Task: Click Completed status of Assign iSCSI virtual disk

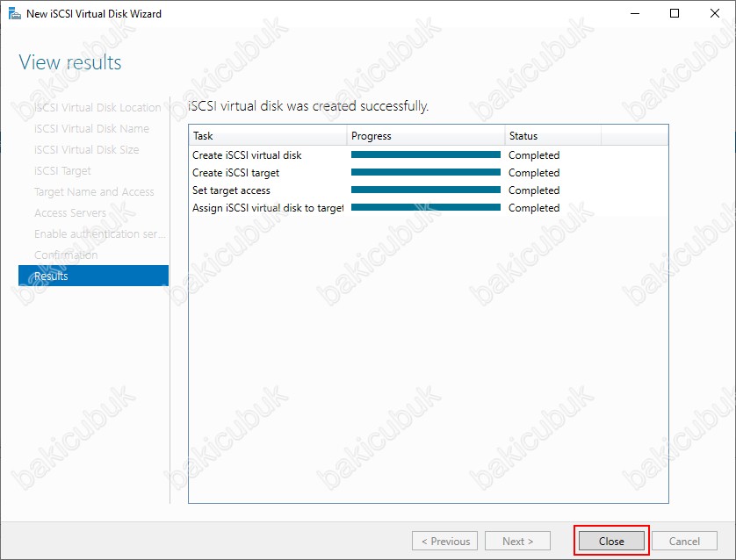Action: point(534,207)
